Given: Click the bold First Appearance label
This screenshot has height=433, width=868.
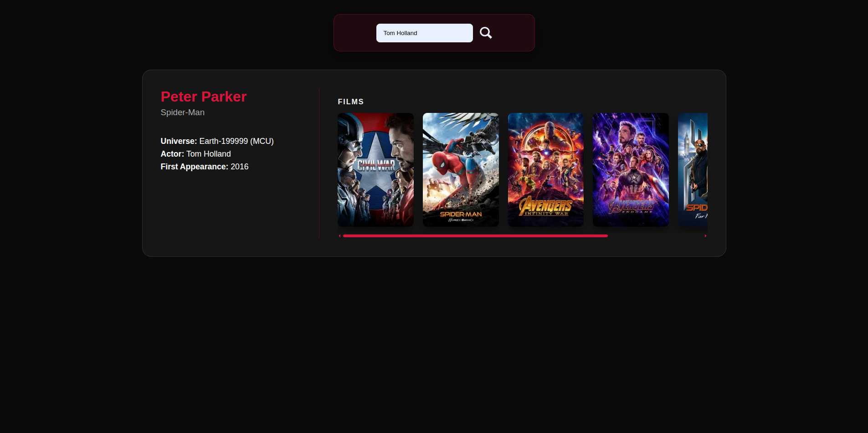Looking at the screenshot, I should [194, 167].
